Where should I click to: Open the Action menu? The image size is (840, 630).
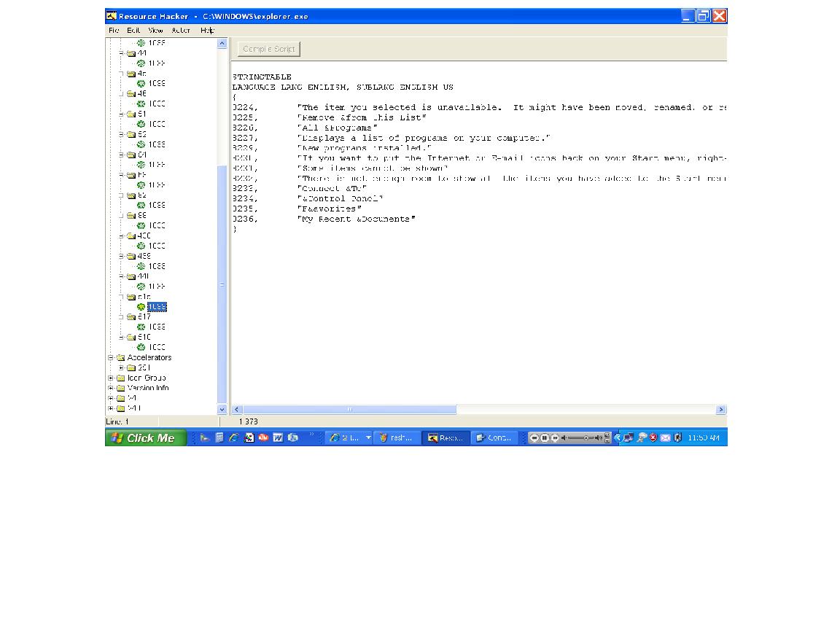point(181,31)
